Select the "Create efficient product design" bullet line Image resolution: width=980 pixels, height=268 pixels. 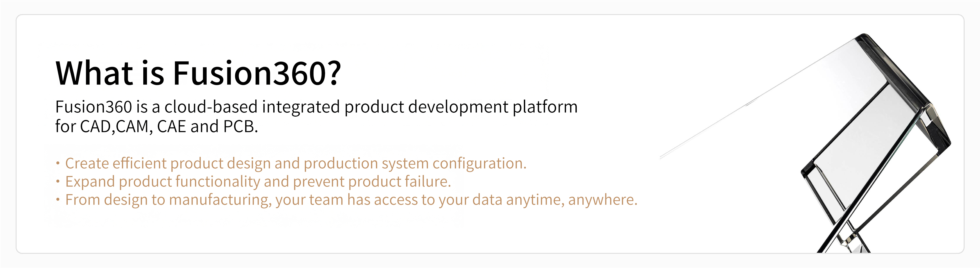[291, 163]
